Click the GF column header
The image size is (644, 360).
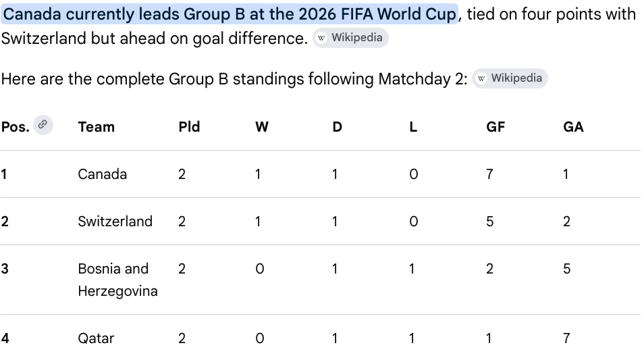(x=495, y=127)
